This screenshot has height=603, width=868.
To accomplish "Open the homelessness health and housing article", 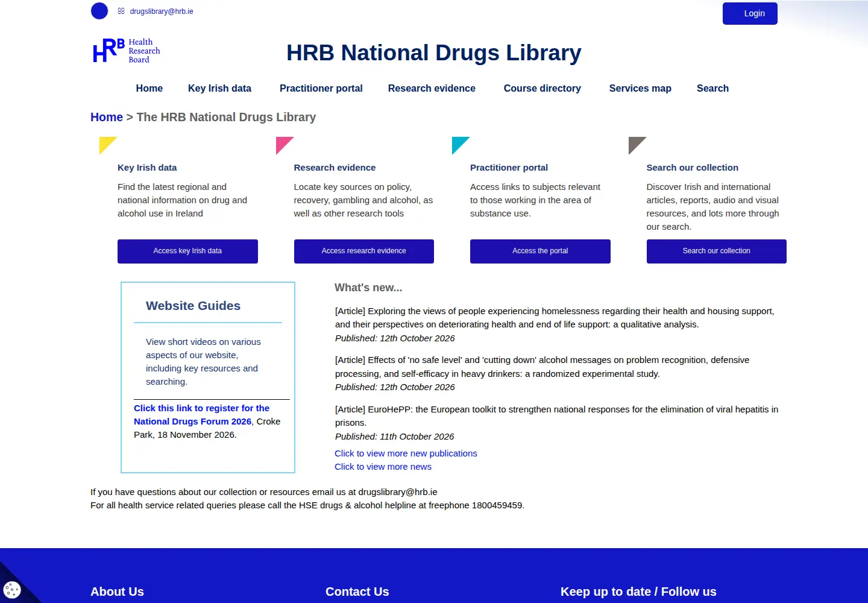I will (x=555, y=318).
